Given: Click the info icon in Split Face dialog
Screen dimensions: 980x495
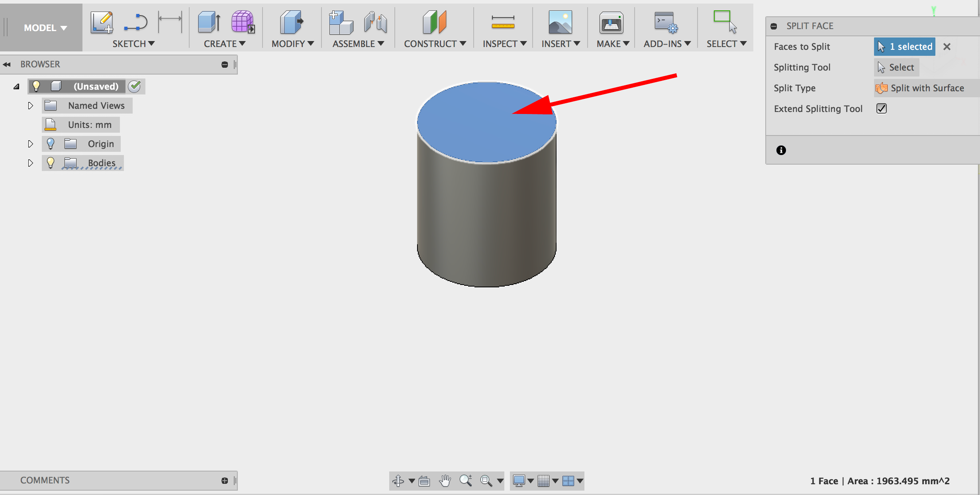Looking at the screenshot, I should click(781, 150).
